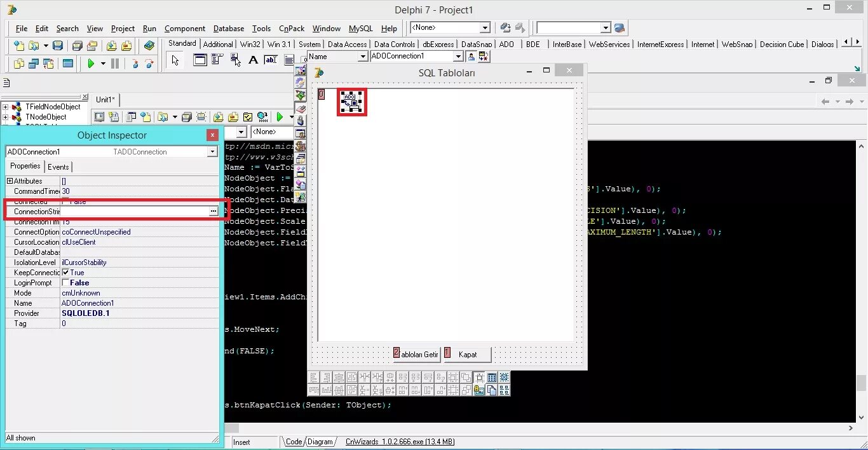Open the Object Inspector component selector dropdown
The width and height of the screenshot is (868, 450).
[x=212, y=152]
